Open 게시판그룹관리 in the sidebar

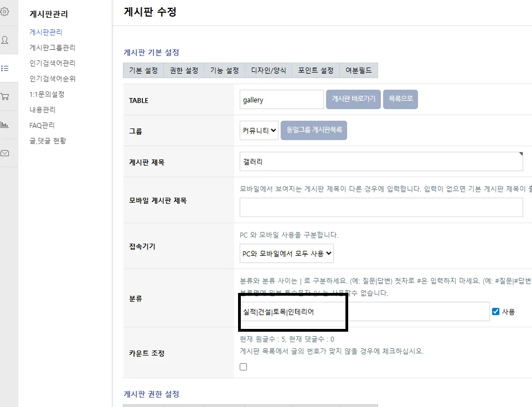[52, 48]
